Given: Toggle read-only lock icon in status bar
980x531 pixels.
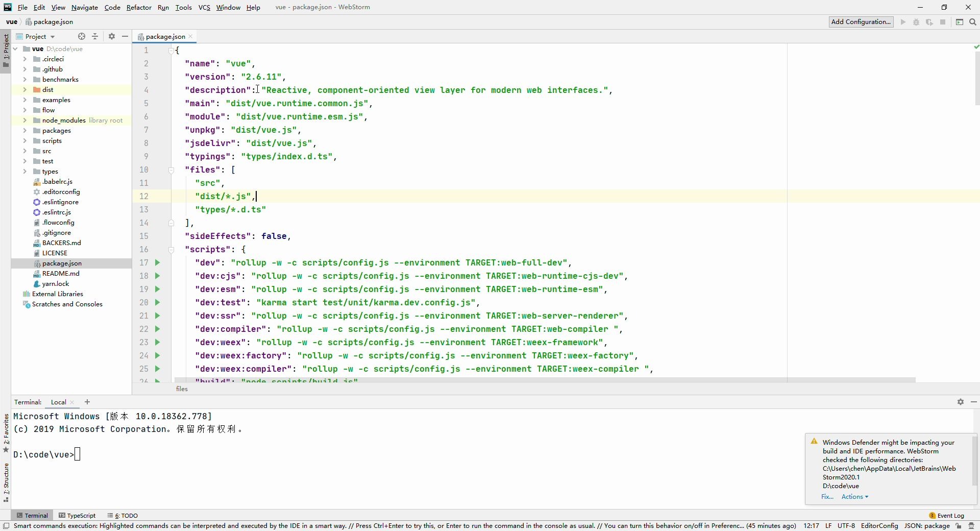Looking at the screenshot, I should [x=959, y=525].
